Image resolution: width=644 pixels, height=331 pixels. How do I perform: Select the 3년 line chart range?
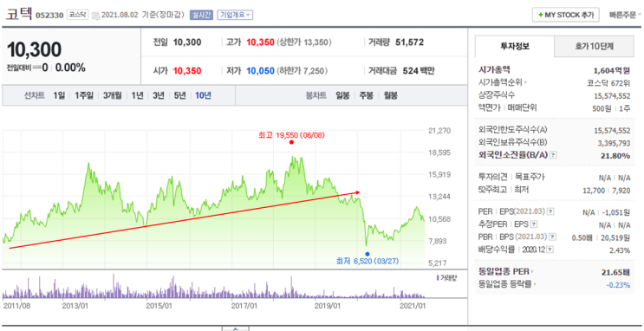pyautogui.click(x=158, y=95)
